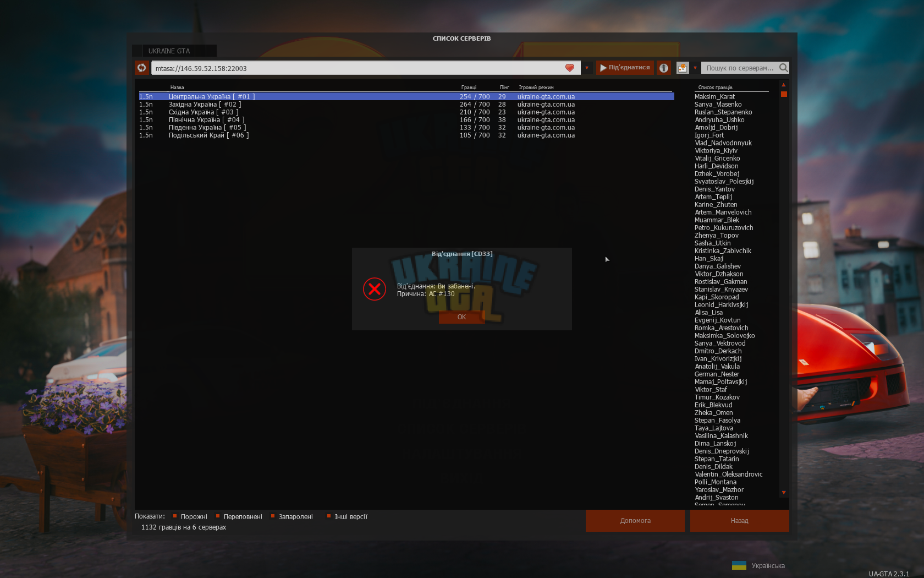Click the Під'єднатися connect button
The height and width of the screenshot is (578, 924).
(x=625, y=68)
